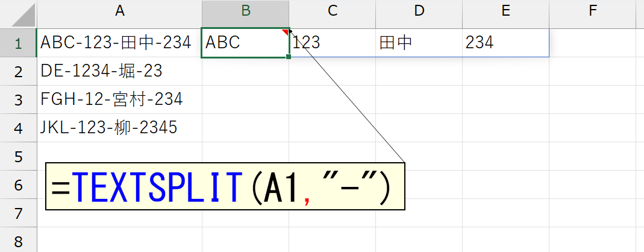Select empty cell F1
This screenshot has height=252, width=644.
point(592,43)
